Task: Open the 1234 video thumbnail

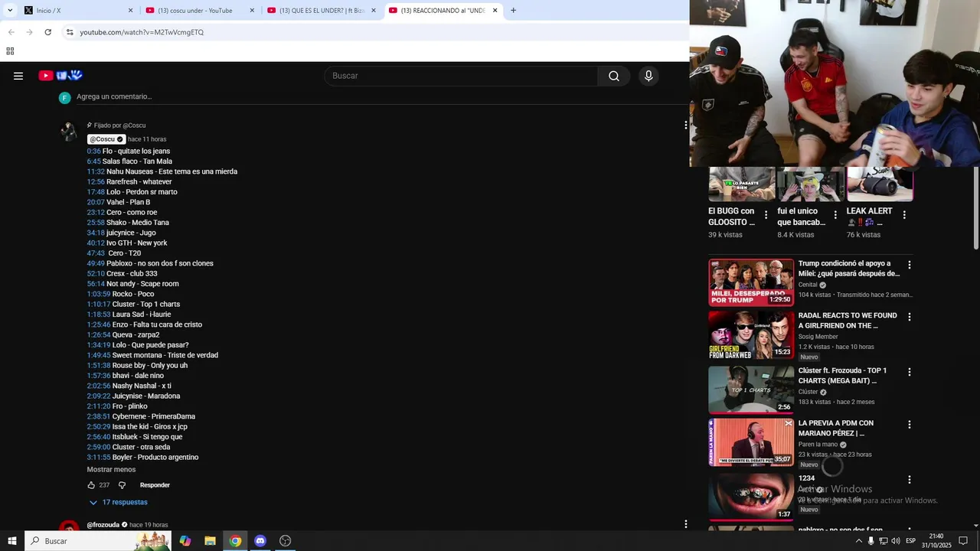Action: click(751, 497)
